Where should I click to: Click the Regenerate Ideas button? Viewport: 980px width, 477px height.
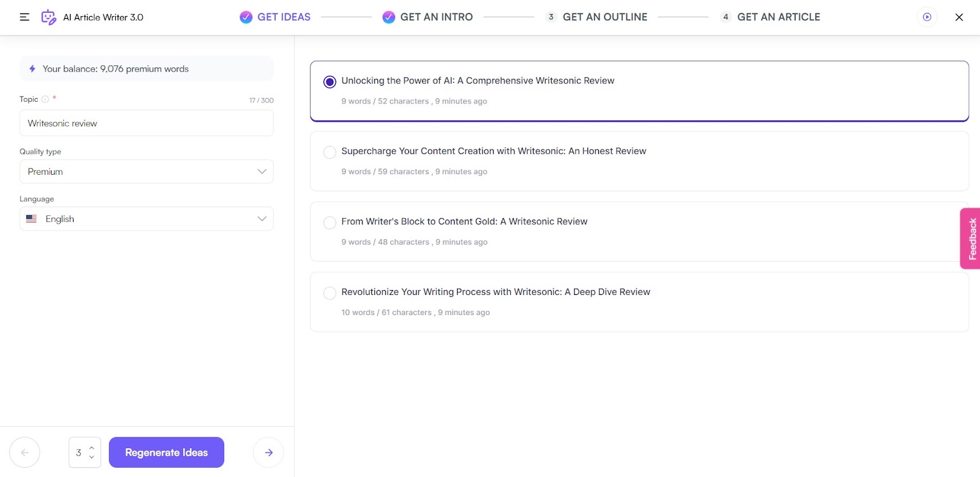tap(167, 452)
